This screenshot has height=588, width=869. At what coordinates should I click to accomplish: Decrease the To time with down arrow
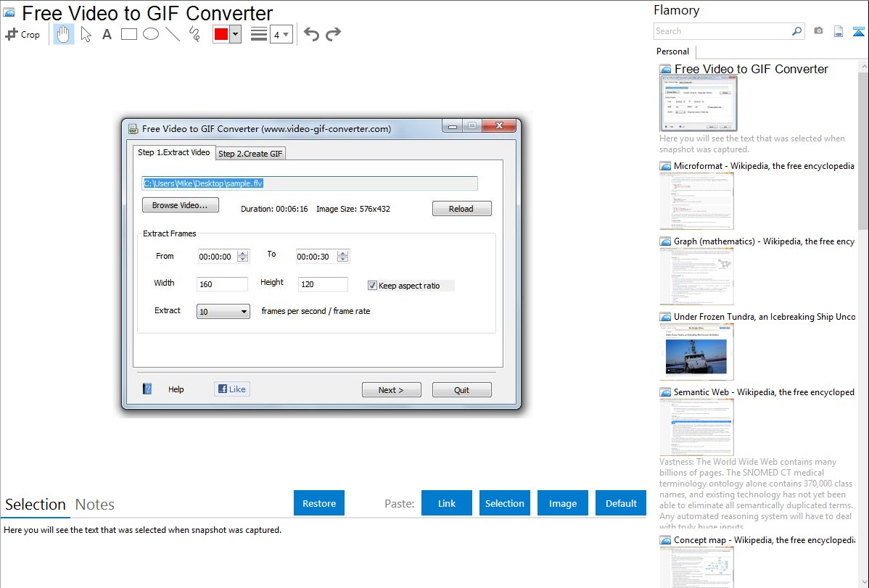pyautogui.click(x=343, y=260)
